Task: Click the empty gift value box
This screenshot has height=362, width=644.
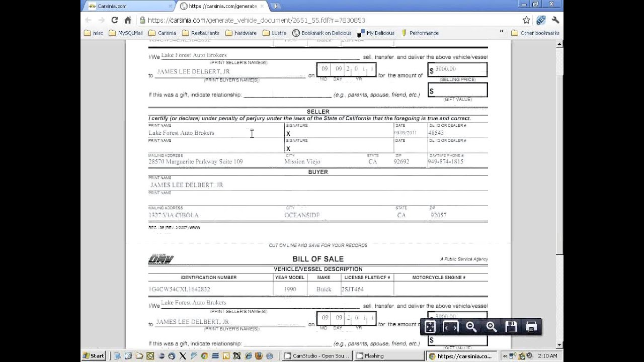Action: [x=457, y=90]
